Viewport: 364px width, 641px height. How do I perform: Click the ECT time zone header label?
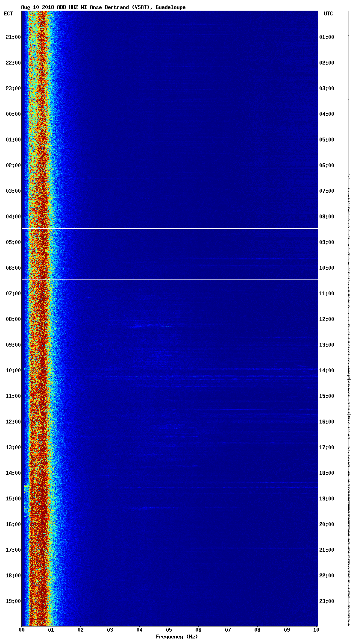[9, 14]
